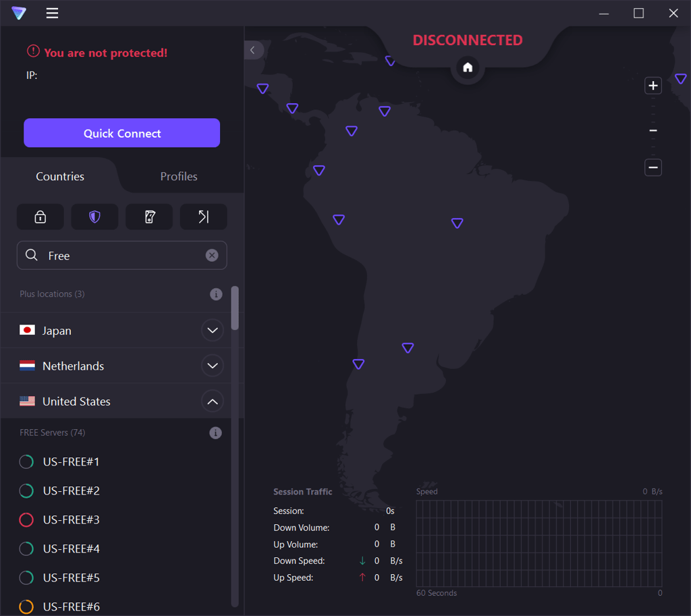Expand the Netherlands server list
691x616 pixels.
[x=213, y=366]
